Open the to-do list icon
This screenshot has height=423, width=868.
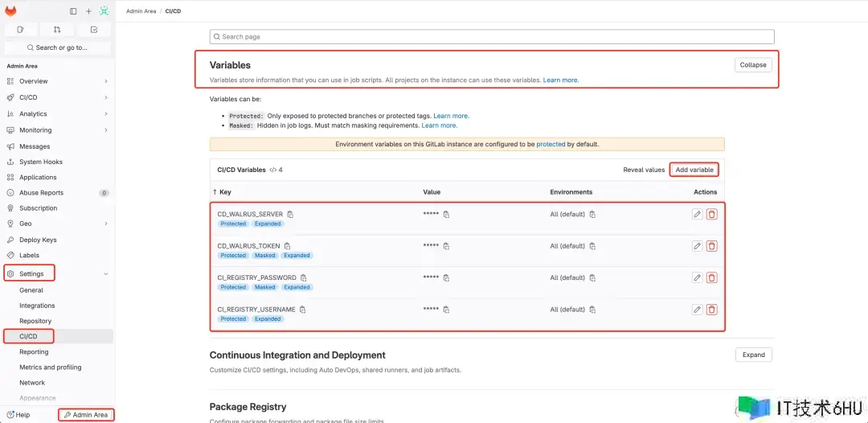pyautogui.click(x=94, y=30)
